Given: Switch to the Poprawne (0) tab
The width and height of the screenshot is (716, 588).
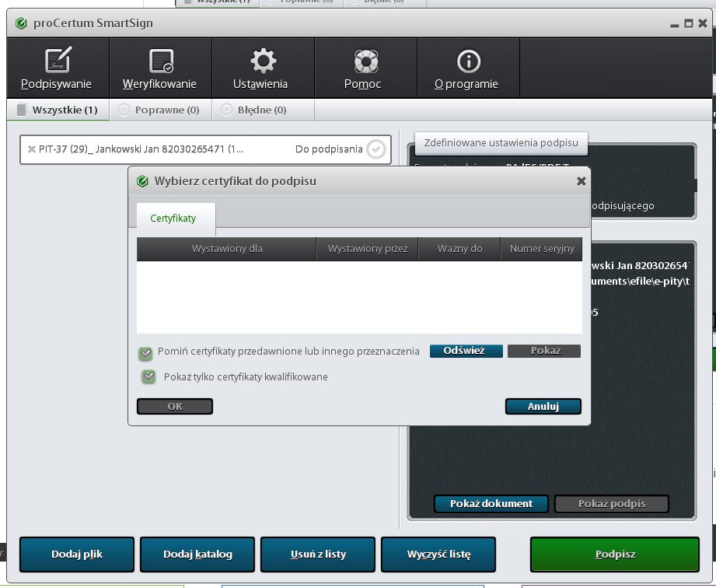Looking at the screenshot, I should pos(159,110).
